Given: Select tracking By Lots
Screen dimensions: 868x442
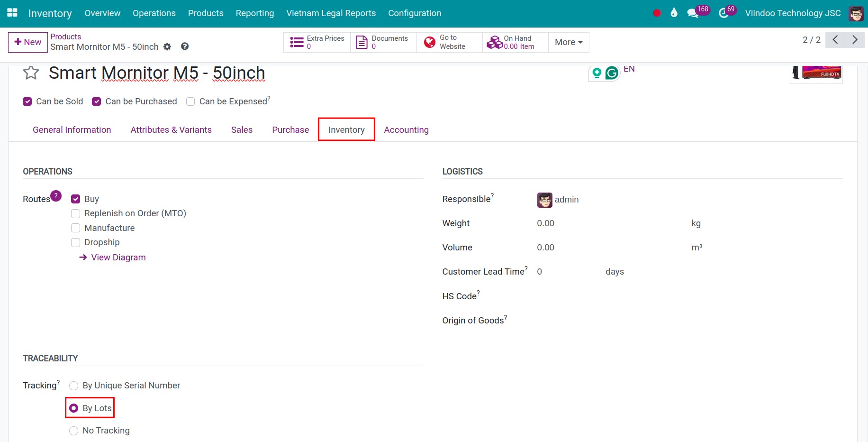Looking at the screenshot, I should [x=73, y=408].
